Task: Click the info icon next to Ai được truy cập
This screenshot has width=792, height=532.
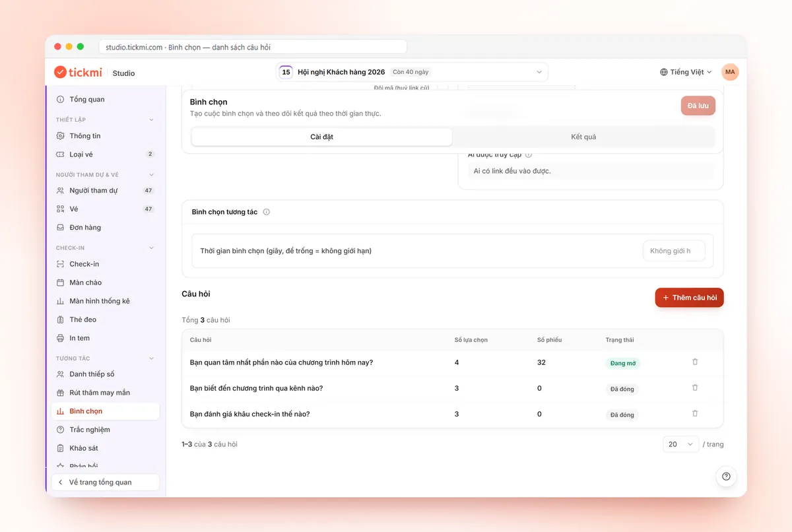Action: [x=529, y=154]
